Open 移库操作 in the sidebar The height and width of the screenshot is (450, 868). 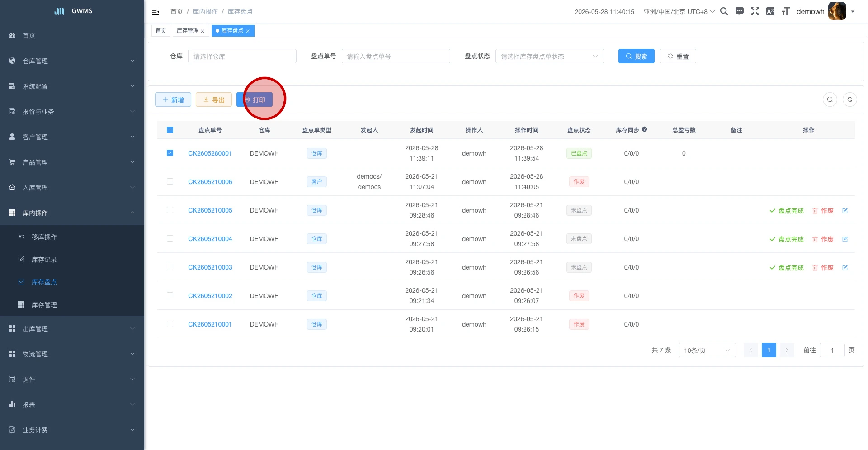point(72,237)
